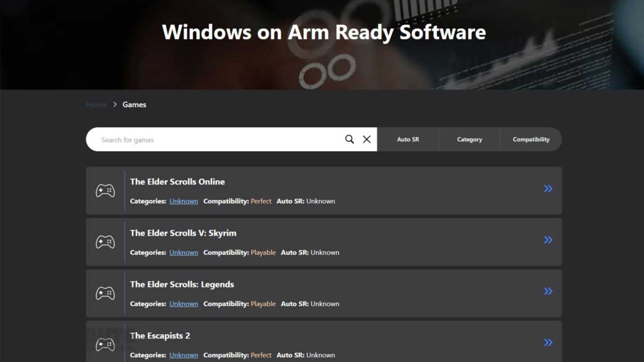
Task: Open the Unknown categories link for The Elder Scrolls Online
Action: tap(184, 201)
